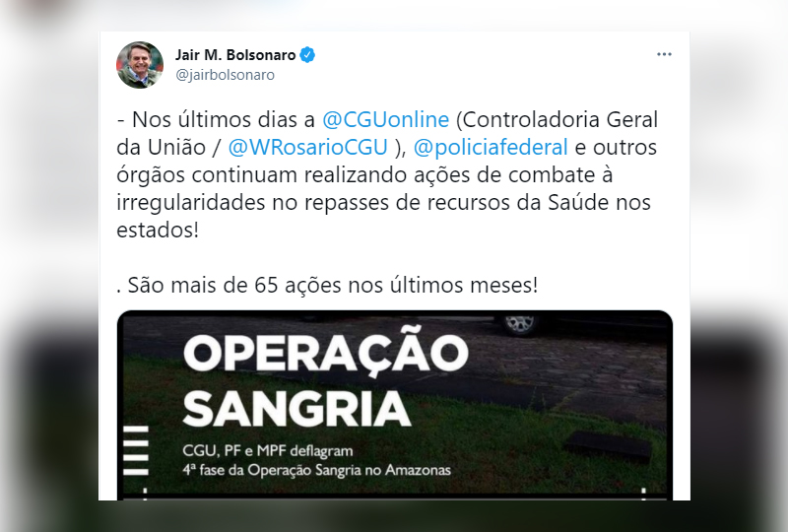Click the white stacked bars icon in image

tap(136, 450)
